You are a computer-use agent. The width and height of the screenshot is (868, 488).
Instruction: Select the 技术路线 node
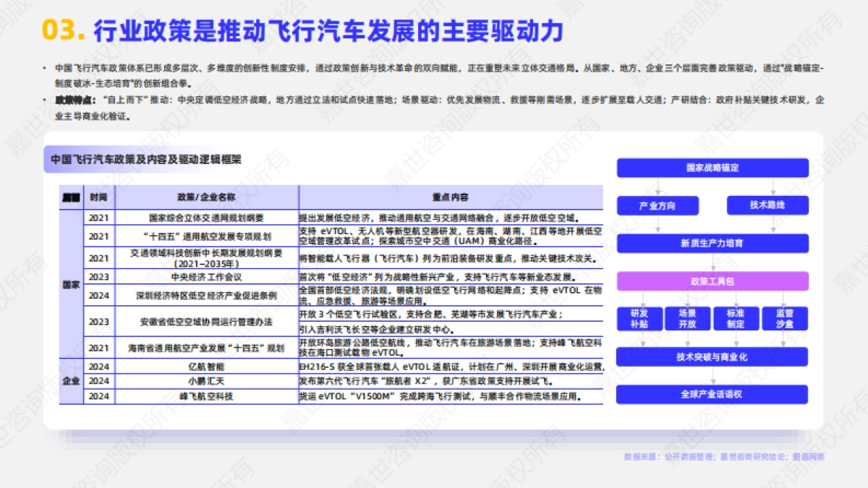coord(770,205)
